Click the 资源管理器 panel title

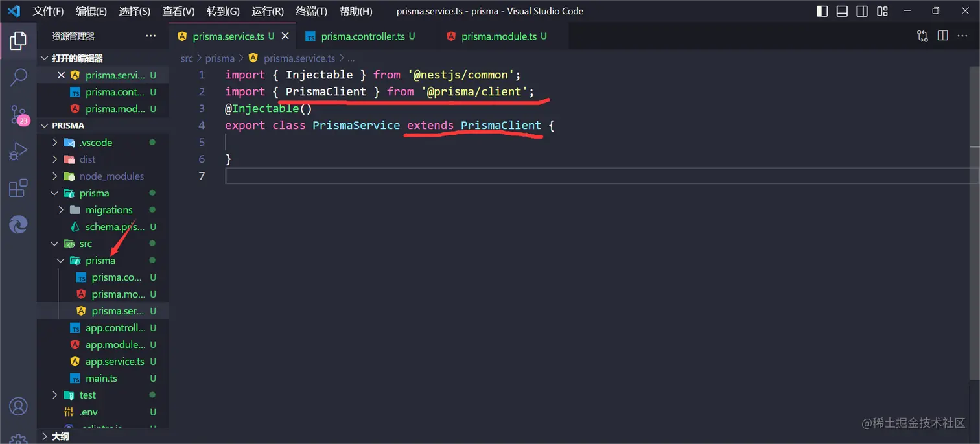click(x=73, y=36)
